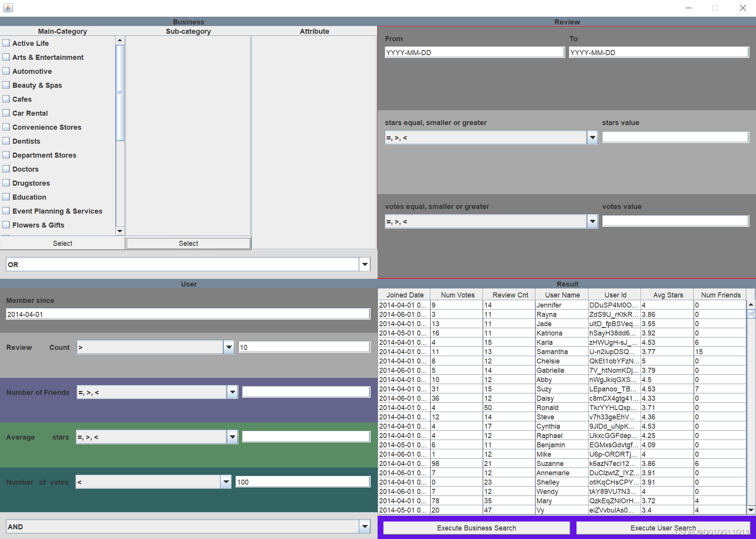Image resolution: width=756 pixels, height=539 pixels.
Task: Enable the Beauty & Spas checkbox
Action: point(6,85)
